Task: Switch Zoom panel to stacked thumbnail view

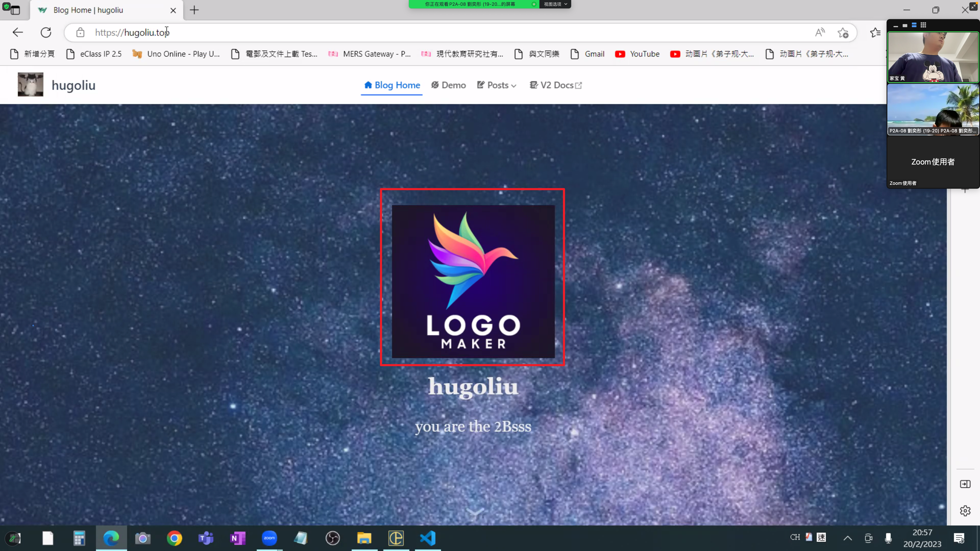Action: click(x=914, y=25)
